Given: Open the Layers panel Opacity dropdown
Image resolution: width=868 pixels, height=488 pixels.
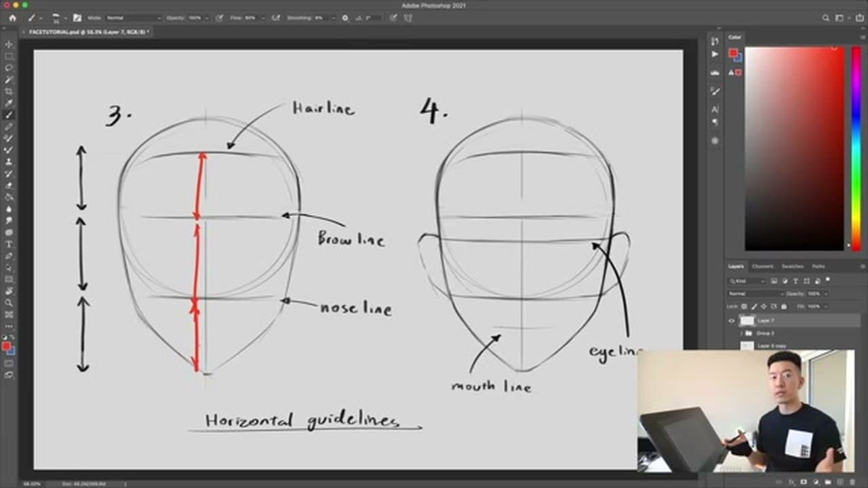Looking at the screenshot, I should pyautogui.click(x=826, y=293).
